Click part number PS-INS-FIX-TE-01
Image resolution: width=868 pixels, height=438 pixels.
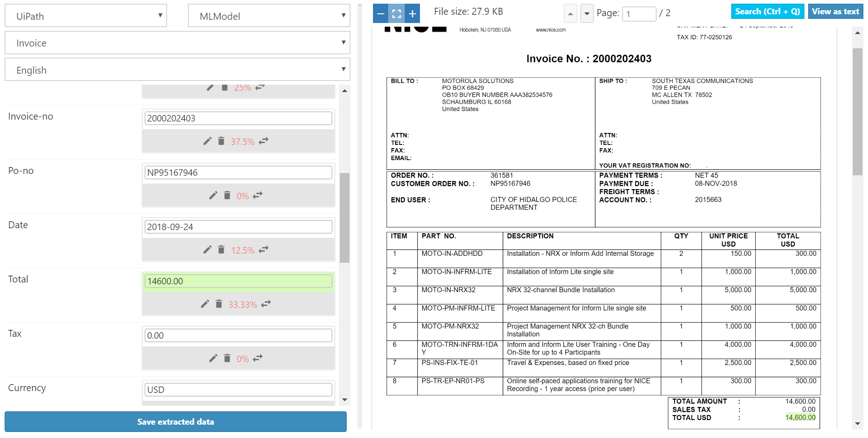click(450, 363)
